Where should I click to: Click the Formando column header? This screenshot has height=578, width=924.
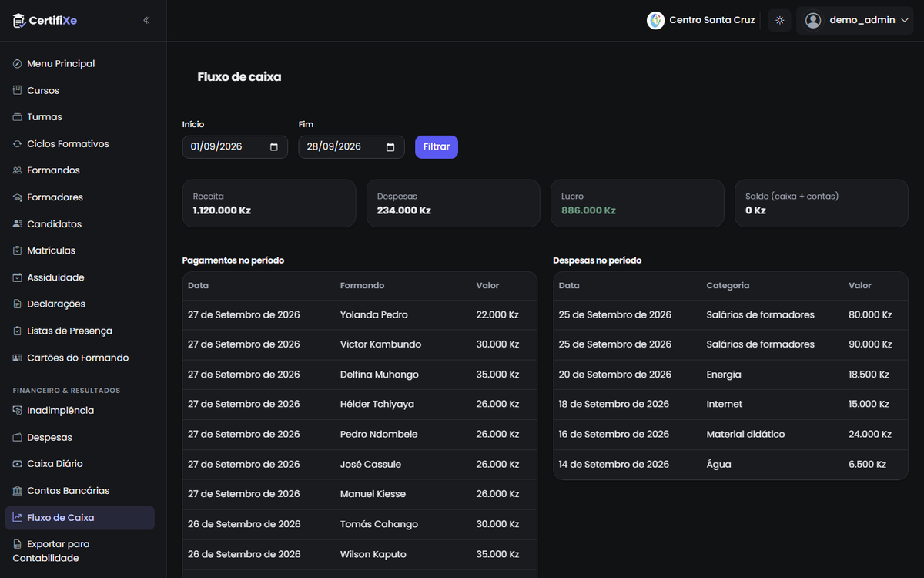click(362, 286)
